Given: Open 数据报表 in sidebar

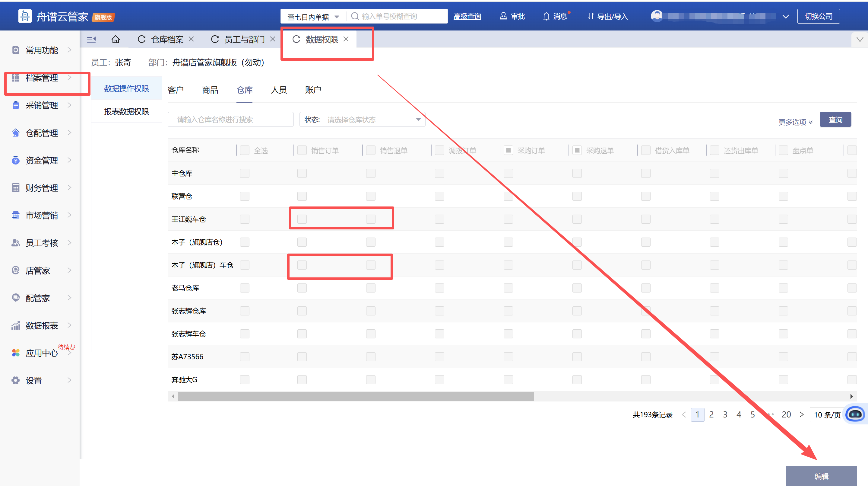Looking at the screenshot, I should click(42, 325).
